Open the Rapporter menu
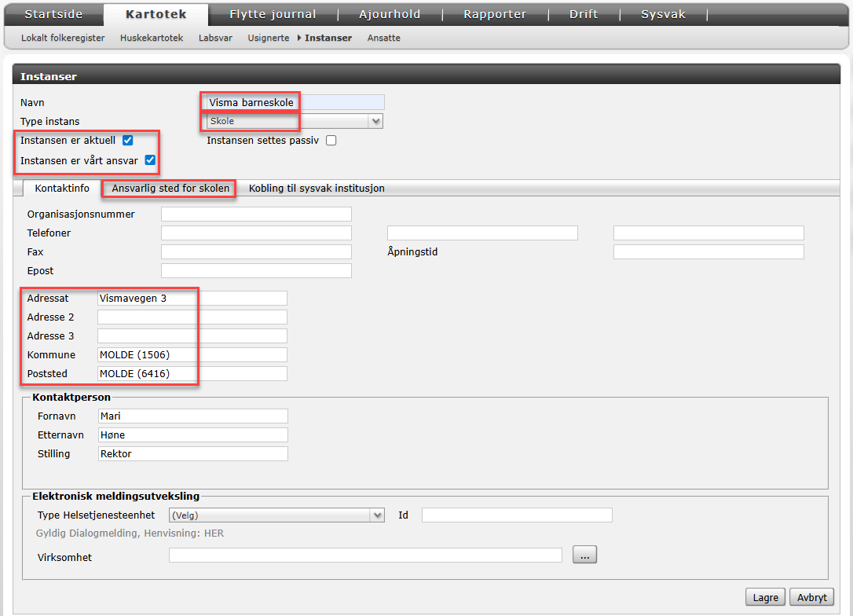853x616 pixels. (495, 14)
